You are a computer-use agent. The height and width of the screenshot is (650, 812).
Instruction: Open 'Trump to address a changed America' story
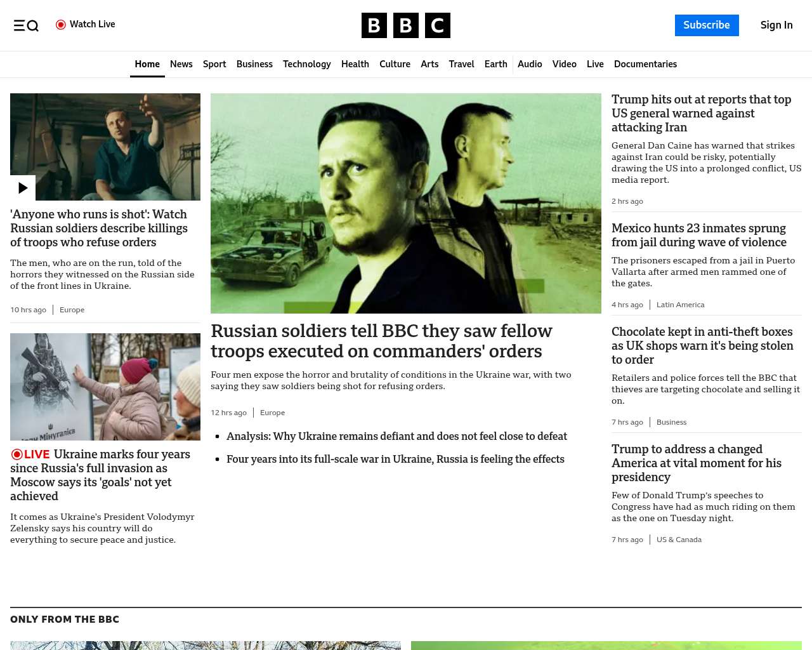click(x=697, y=463)
